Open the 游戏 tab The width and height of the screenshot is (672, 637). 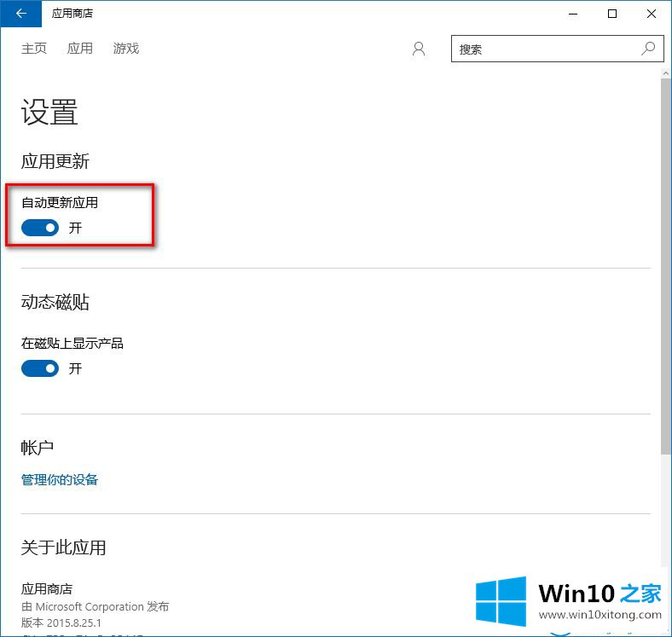[126, 48]
